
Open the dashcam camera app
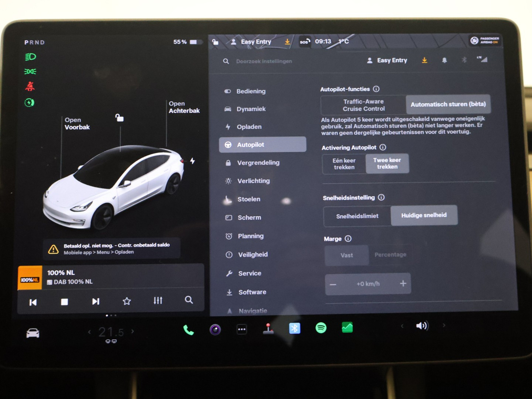coord(215,329)
